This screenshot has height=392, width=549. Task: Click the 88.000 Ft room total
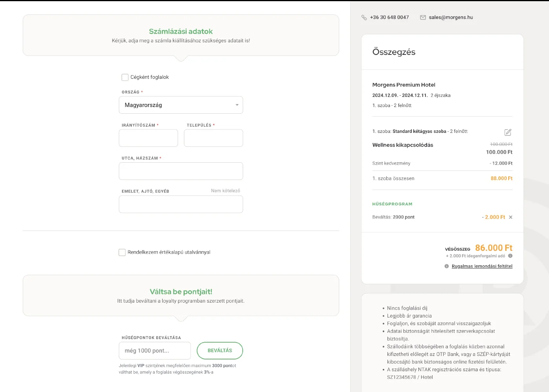click(502, 178)
